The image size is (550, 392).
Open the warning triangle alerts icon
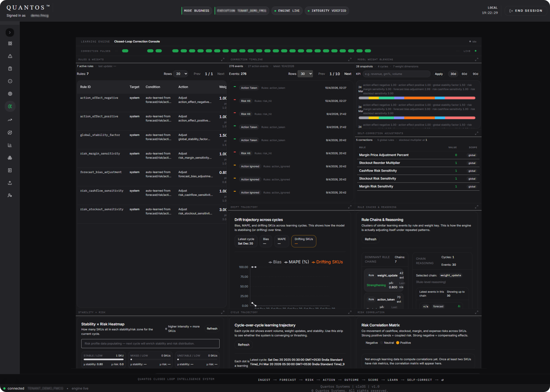click(x=10, y=56)
